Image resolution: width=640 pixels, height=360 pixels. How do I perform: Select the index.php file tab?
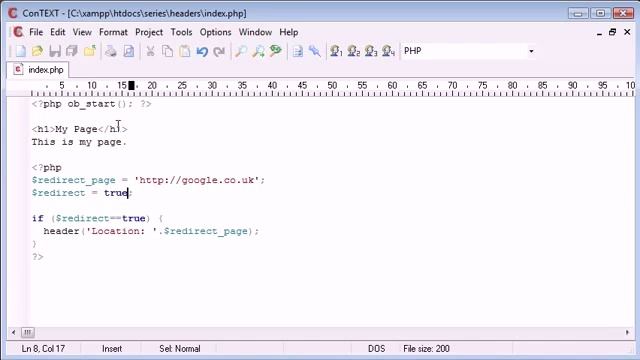pyautogui.click(x=38, y=70)
